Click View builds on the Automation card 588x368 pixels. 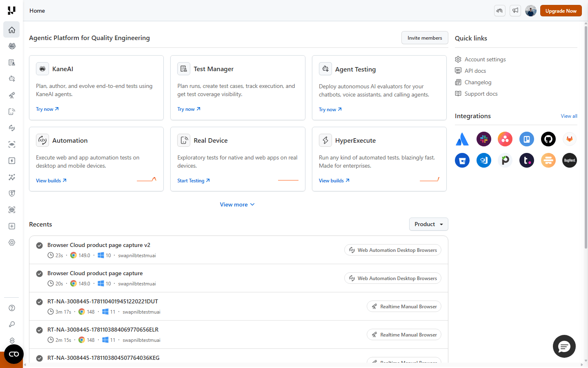pyautogui.click(x=51, y=181)
